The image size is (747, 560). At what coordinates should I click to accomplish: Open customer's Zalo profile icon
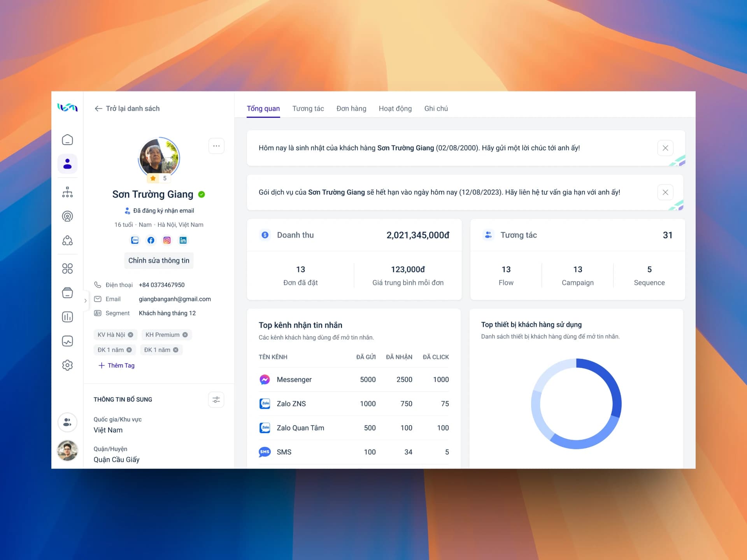135,240
